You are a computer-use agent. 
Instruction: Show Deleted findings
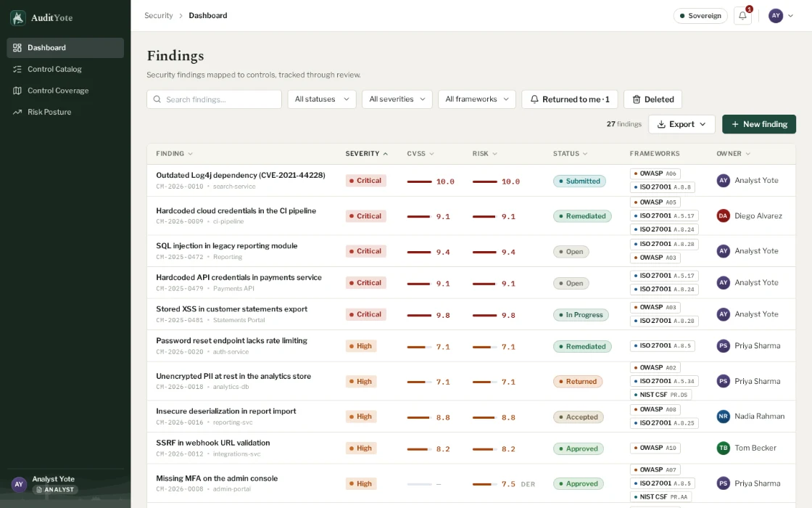click(652, 99)
